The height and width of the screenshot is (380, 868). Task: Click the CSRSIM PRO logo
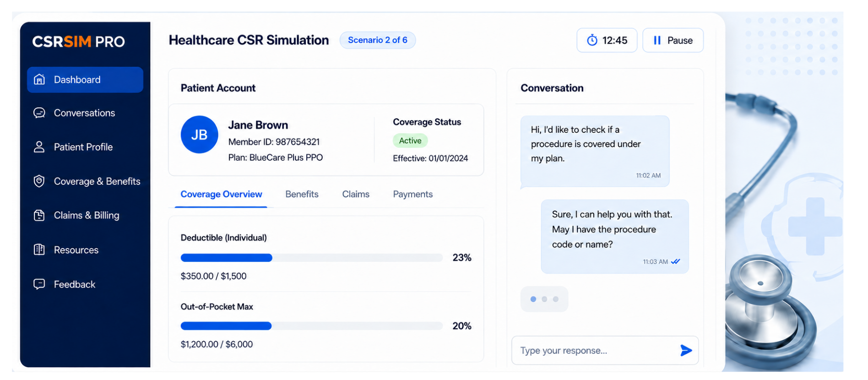coord(78,42)
